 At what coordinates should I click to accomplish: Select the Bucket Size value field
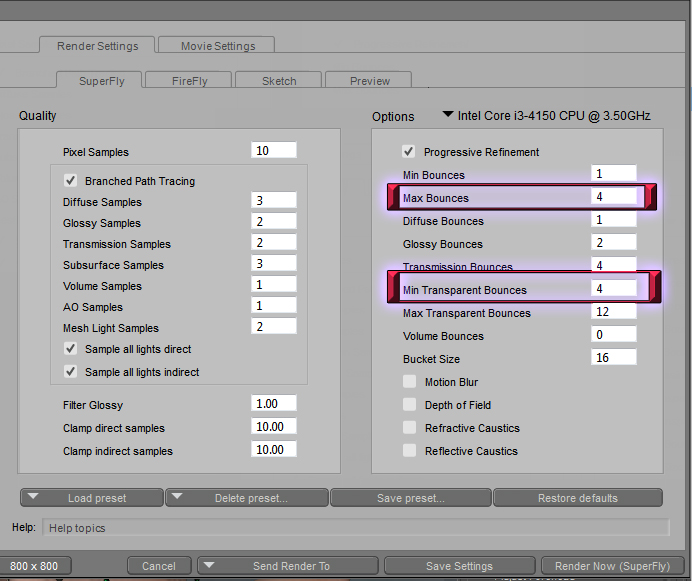[613, 358]
